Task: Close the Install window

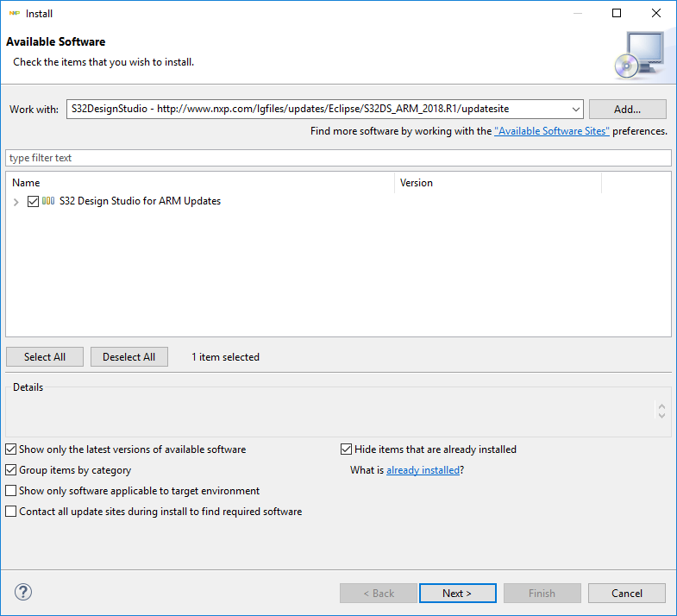Action: [656, 14]
